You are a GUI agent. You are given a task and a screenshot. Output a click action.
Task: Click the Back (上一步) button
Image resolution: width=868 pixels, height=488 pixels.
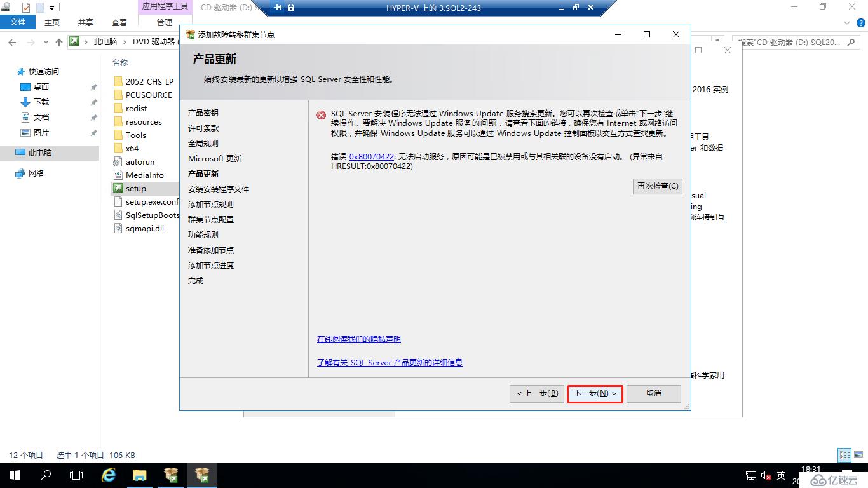coord(537,393)
